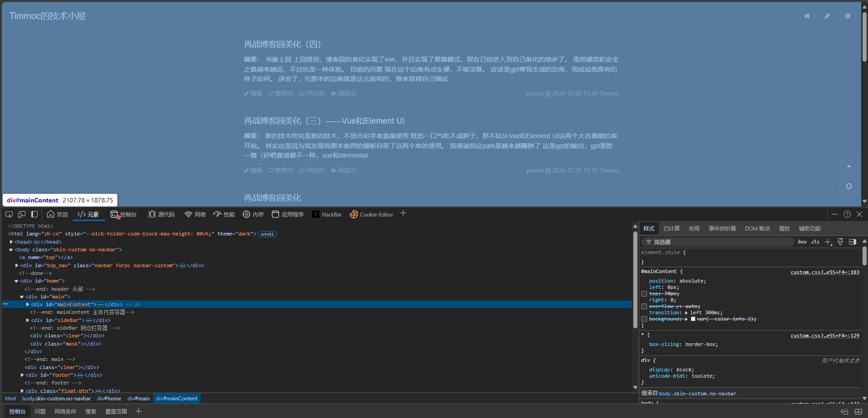868x418 pixels.
Task: Expand the div#sideBar node
Action: [28, 320]
